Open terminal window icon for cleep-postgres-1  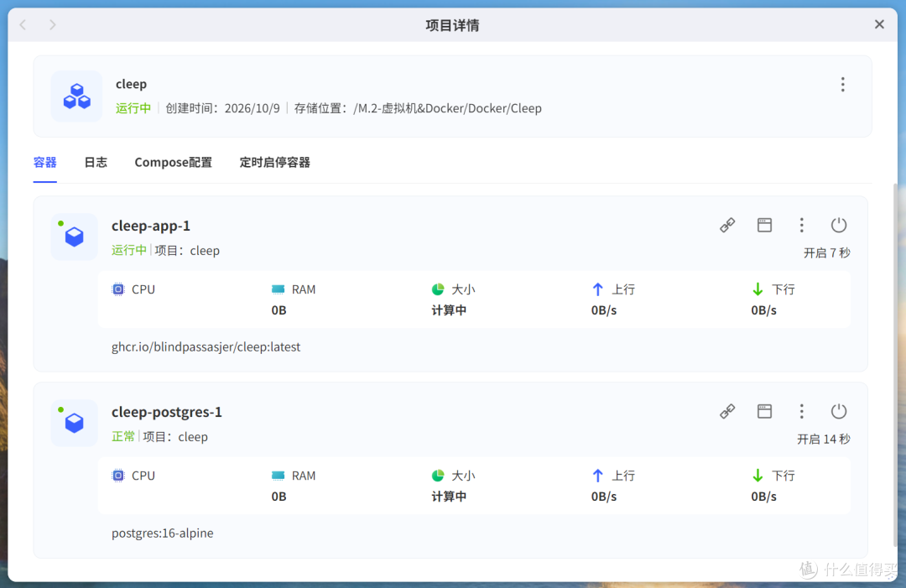coord(764,411)
